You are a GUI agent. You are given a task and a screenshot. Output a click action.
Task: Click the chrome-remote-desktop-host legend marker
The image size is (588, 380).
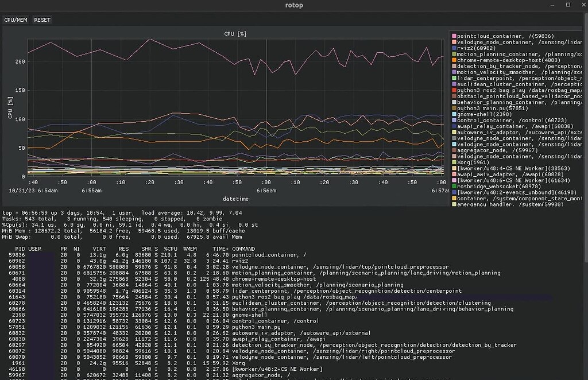[453, 59]
